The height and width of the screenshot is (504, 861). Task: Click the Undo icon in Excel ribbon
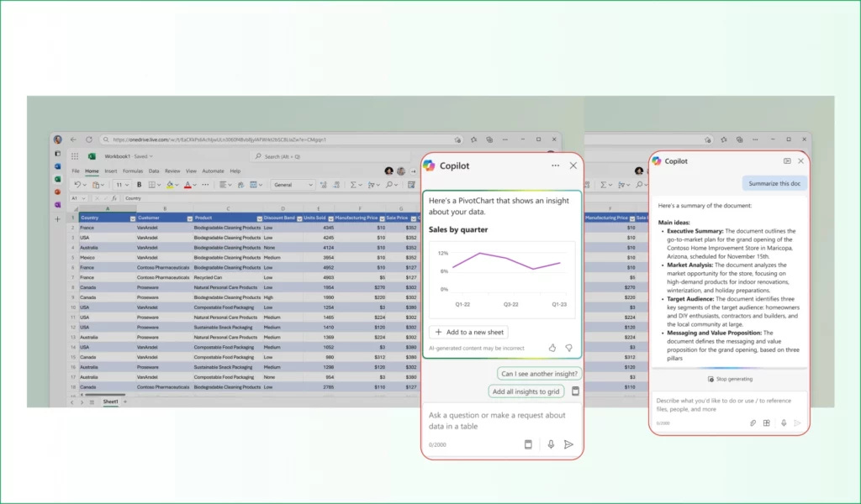click(x=77, y=185)
